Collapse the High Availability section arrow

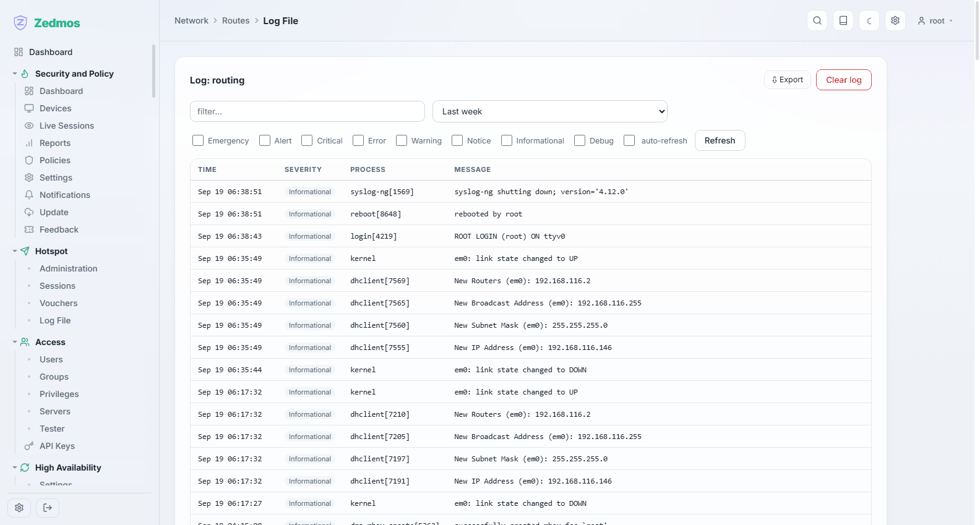tap(15, 467)
